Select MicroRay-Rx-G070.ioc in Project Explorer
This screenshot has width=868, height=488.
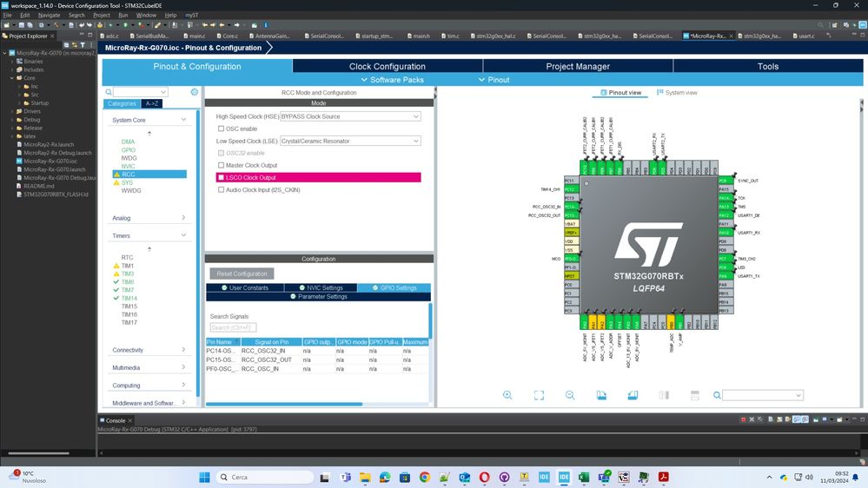[x=50, y=161]
